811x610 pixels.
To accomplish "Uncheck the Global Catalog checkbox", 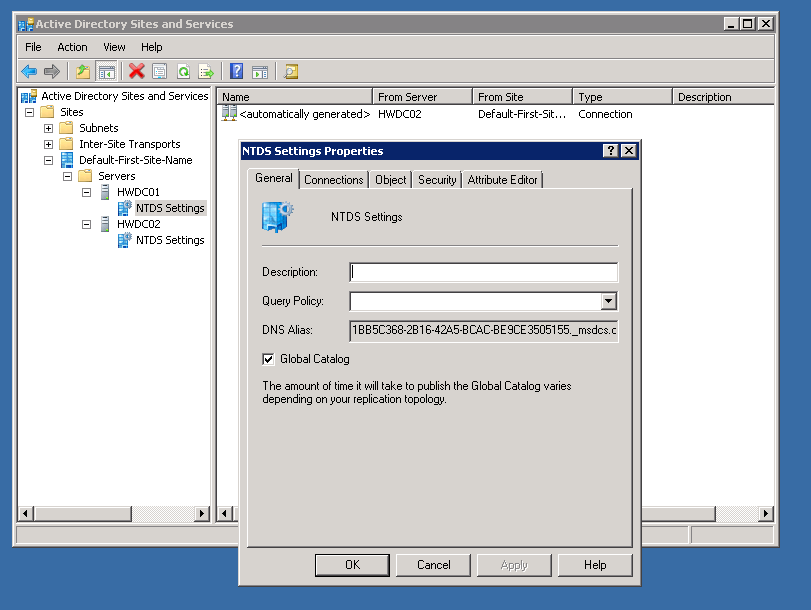I will click(268, 359).
